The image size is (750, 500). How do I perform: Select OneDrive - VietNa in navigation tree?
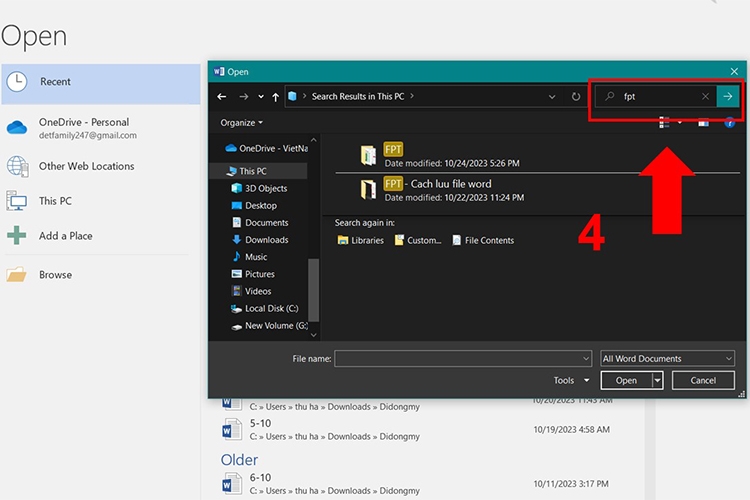coord(266,148)
